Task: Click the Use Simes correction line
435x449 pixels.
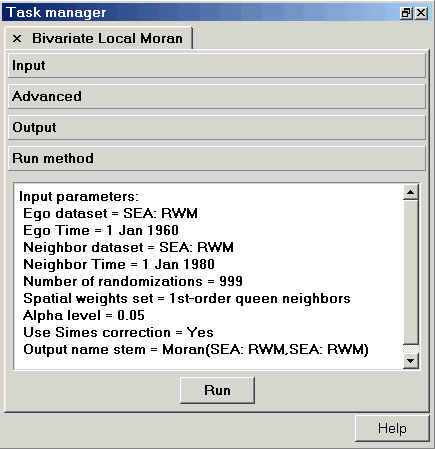Action: coord(118,332)
